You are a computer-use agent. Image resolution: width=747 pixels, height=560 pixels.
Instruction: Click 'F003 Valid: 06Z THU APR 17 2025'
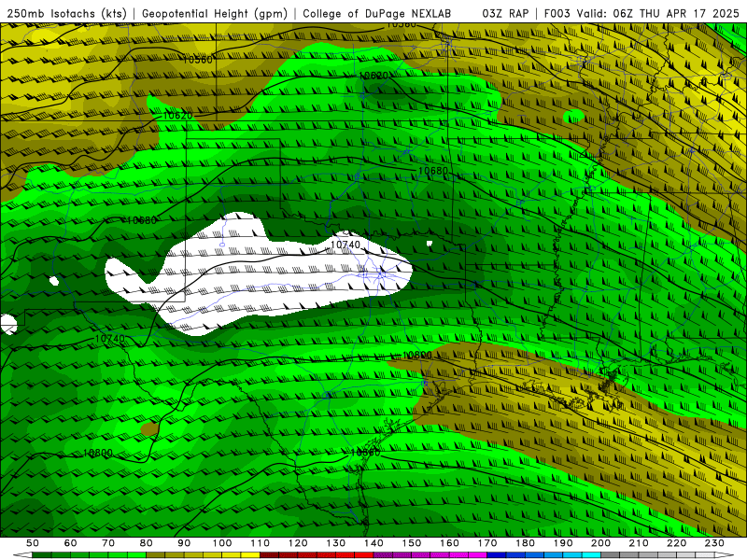[641, 13]
